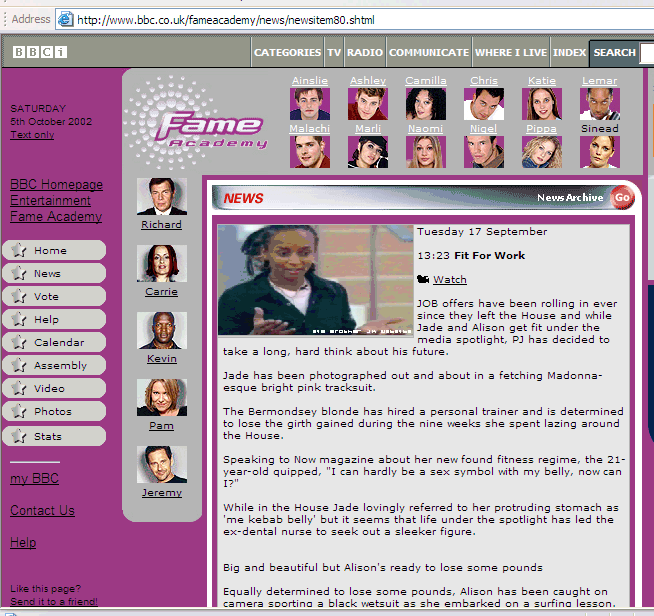
Task: Go to BBC Homepage link
Action: tap(56, 184)
